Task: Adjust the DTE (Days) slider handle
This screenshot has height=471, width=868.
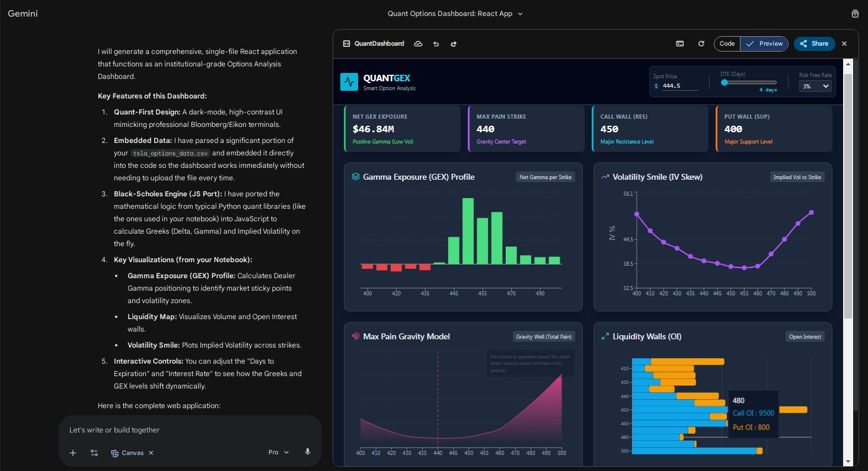Action: [x=724, y=82]
